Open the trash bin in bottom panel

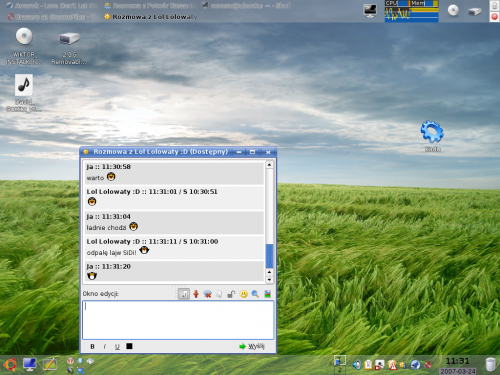(490, 364)
